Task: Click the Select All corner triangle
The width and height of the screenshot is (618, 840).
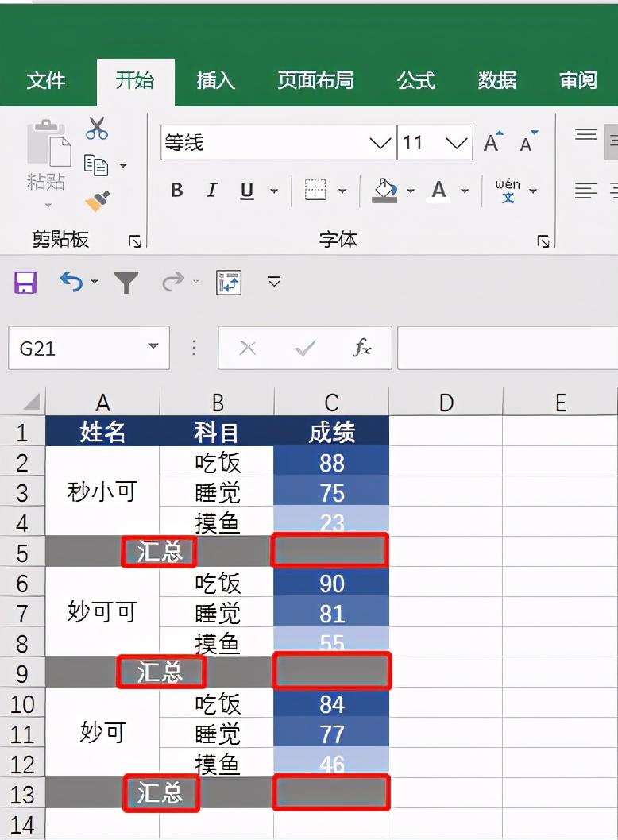Action: tap(31, 402)
